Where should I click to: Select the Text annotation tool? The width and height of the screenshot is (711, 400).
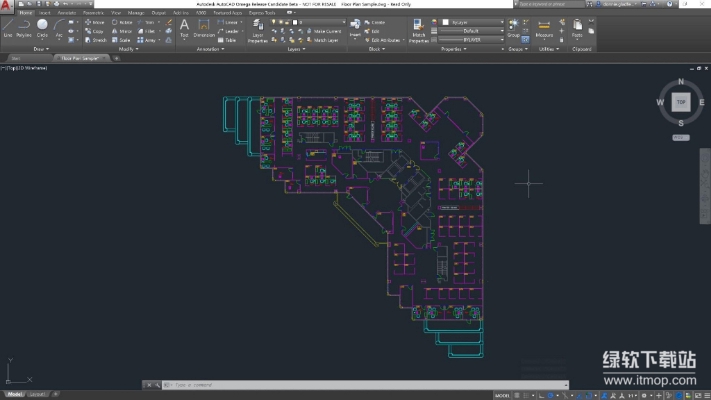coord(184,28)
